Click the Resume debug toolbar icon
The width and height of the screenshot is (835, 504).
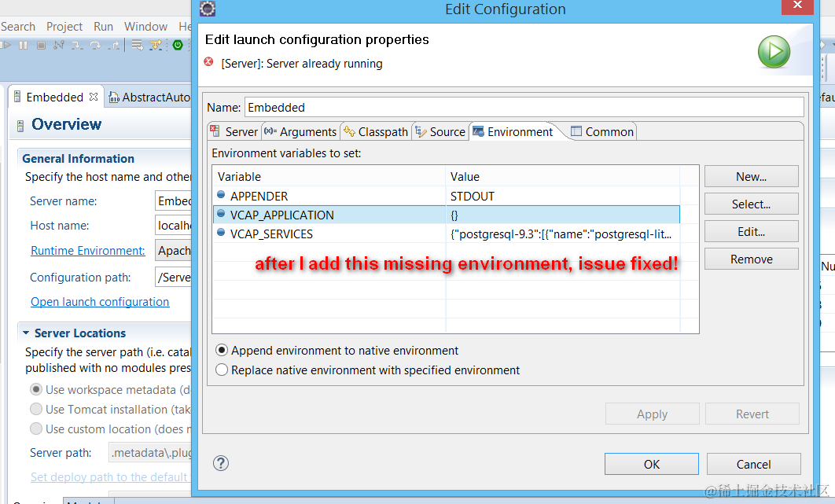coord(6,46)
